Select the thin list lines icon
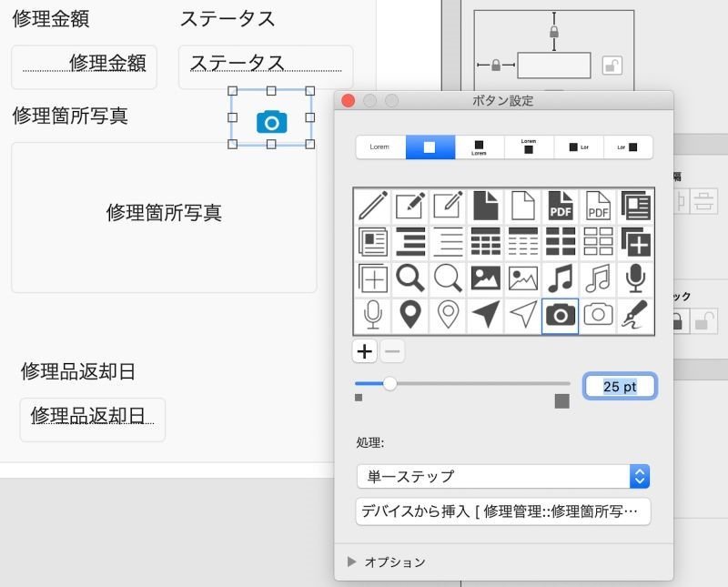 pyautogui.click(x=448, y=242)
